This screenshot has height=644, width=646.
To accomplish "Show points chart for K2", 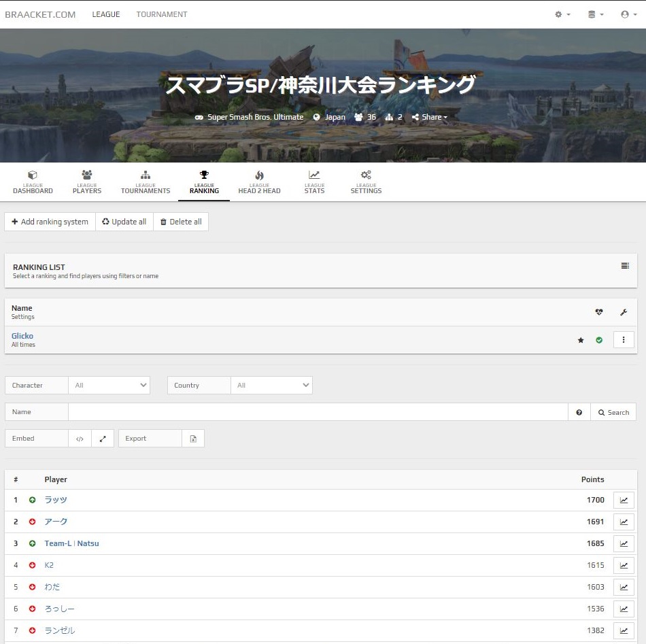I will (624, 566).
